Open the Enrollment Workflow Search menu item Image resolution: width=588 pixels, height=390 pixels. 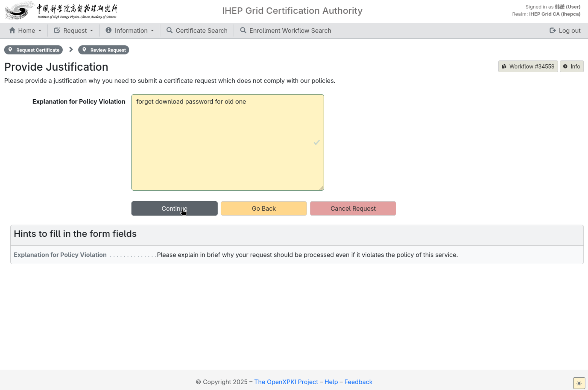[286, 30]
